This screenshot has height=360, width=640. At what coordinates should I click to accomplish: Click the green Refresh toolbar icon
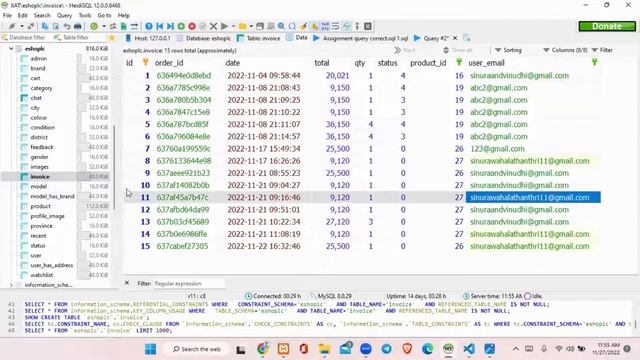point(94,26)
